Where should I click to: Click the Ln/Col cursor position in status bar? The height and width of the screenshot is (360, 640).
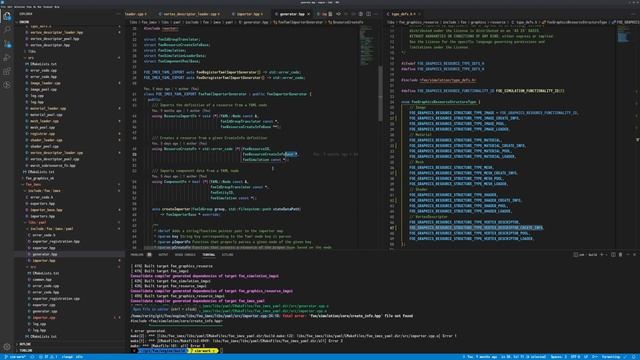click(x=523, y=357)
